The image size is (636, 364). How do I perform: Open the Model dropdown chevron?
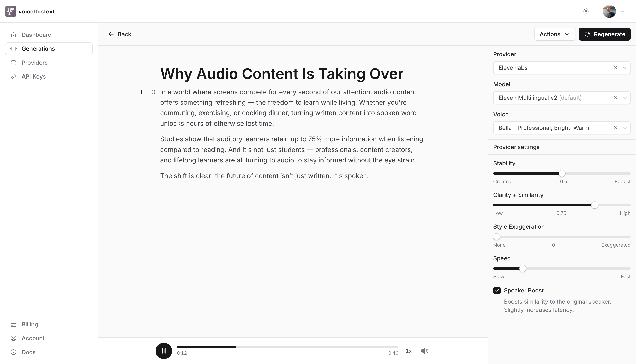pos(625,98)
